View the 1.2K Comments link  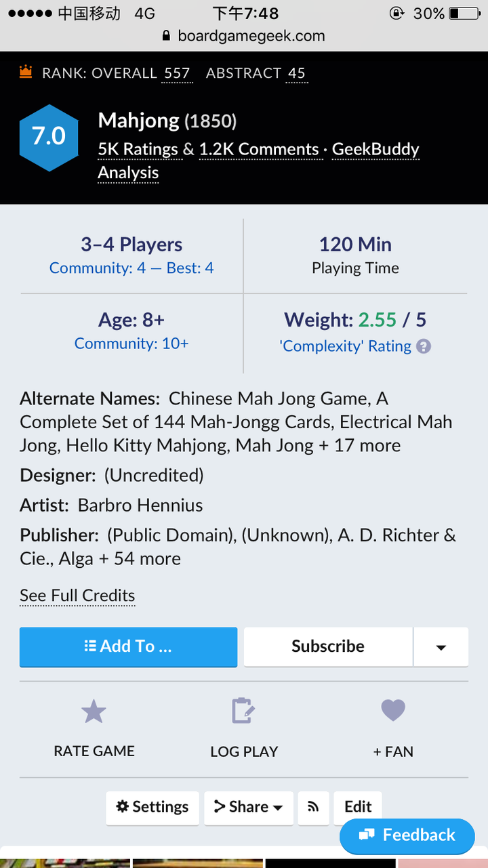[x=259, y=150]
